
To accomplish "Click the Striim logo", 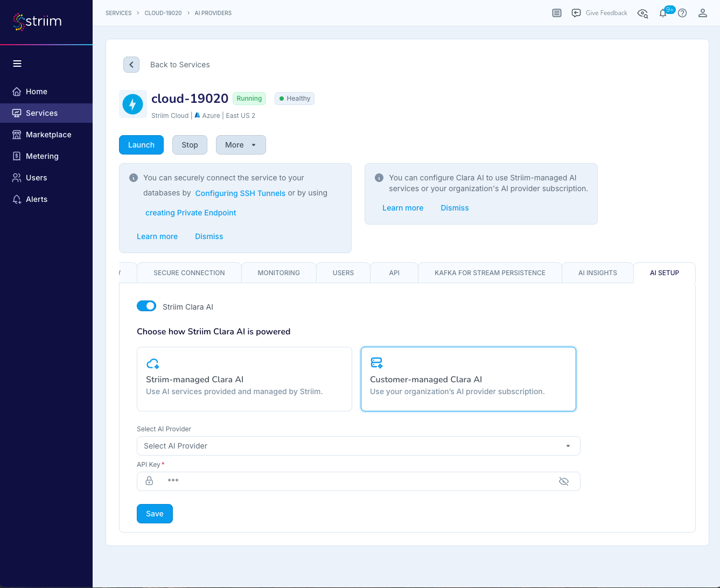I will (x=37, y=22).
